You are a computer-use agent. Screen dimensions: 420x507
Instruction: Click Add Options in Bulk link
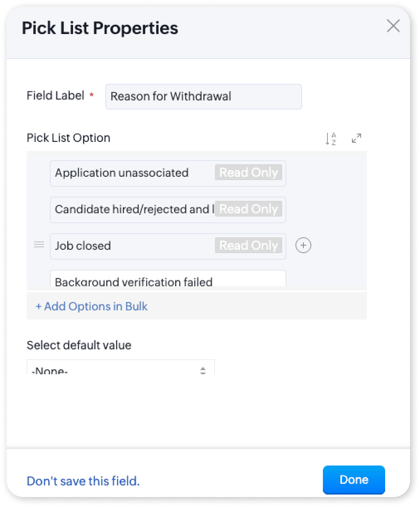click(92, 306)
